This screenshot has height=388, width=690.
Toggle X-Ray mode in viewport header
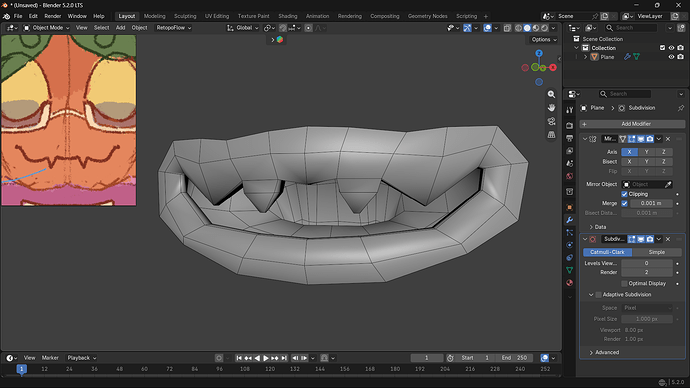pos(507,28)
